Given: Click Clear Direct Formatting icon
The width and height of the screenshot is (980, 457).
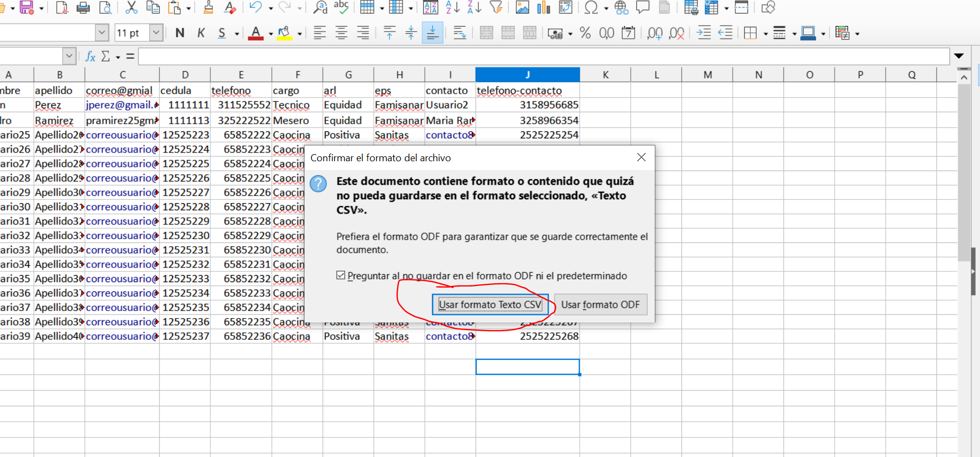Looking at the screenshot, I should click(230, 8).
